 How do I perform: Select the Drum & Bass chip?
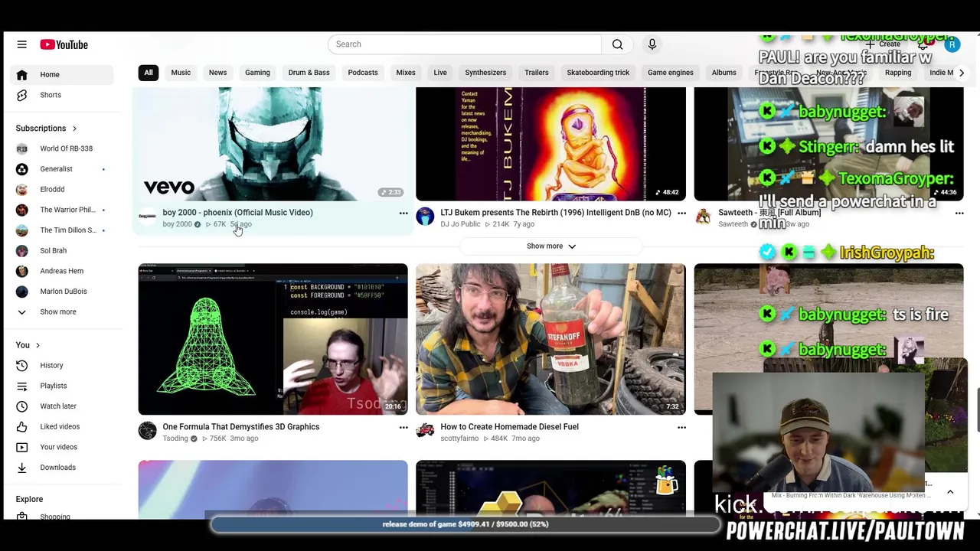click(x=309, y=73)
